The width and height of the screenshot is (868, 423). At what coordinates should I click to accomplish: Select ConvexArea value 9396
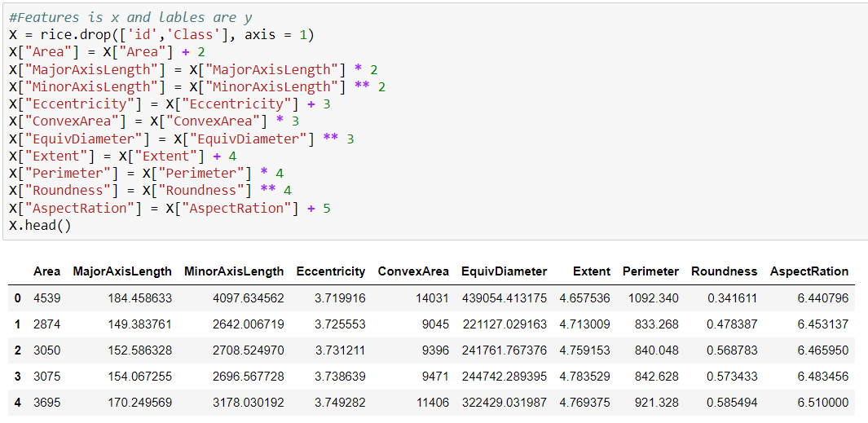pyautogui.click(x=436, y=350)
